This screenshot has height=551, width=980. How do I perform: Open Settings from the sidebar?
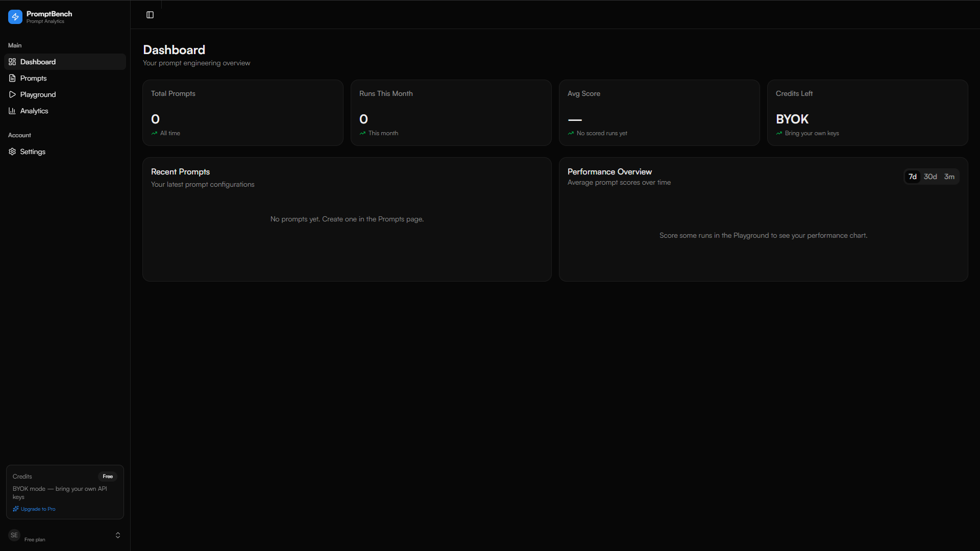(32, 152)
